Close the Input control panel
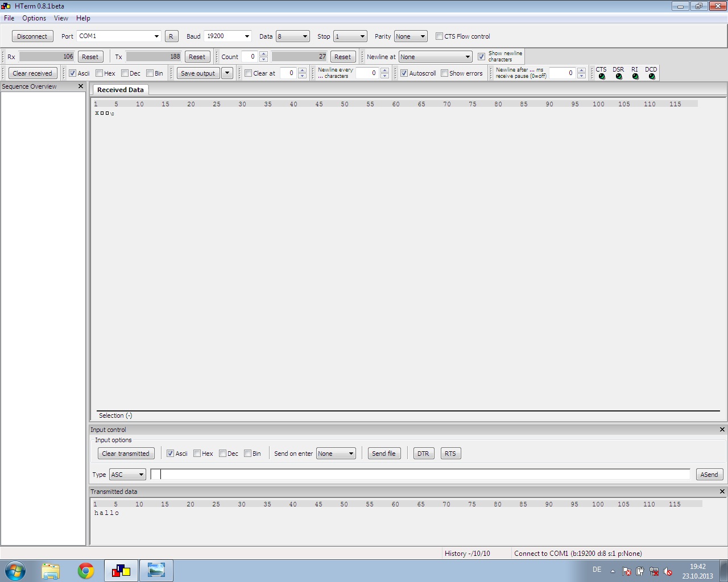The width and height of the screenshot is (728, 582). pos(722,430)
